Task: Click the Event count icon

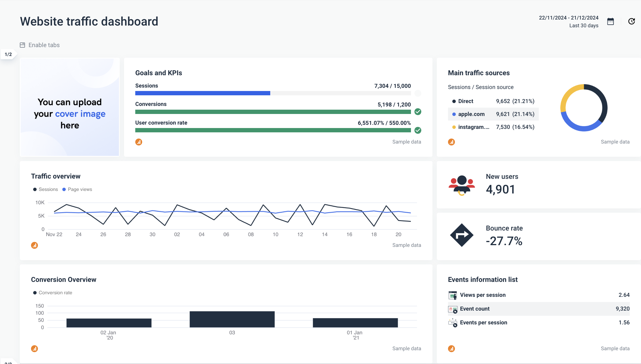Action: click(453, 309)
